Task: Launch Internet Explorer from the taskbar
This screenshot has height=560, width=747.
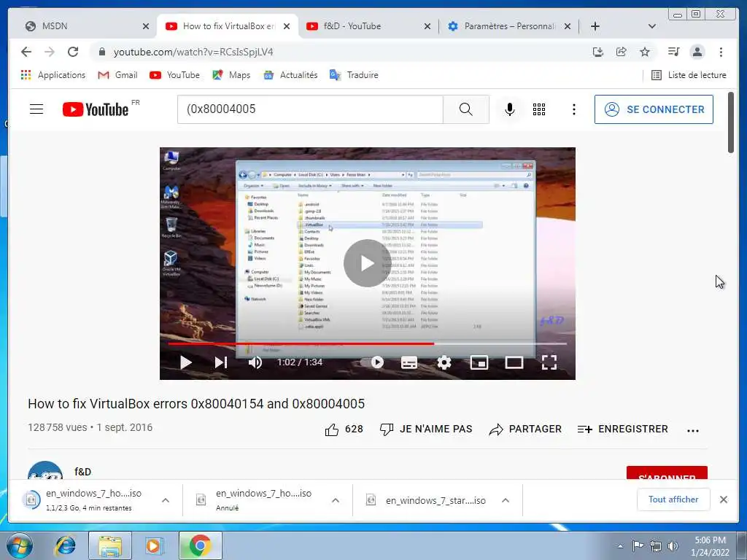Action: (x=65, y=545)
